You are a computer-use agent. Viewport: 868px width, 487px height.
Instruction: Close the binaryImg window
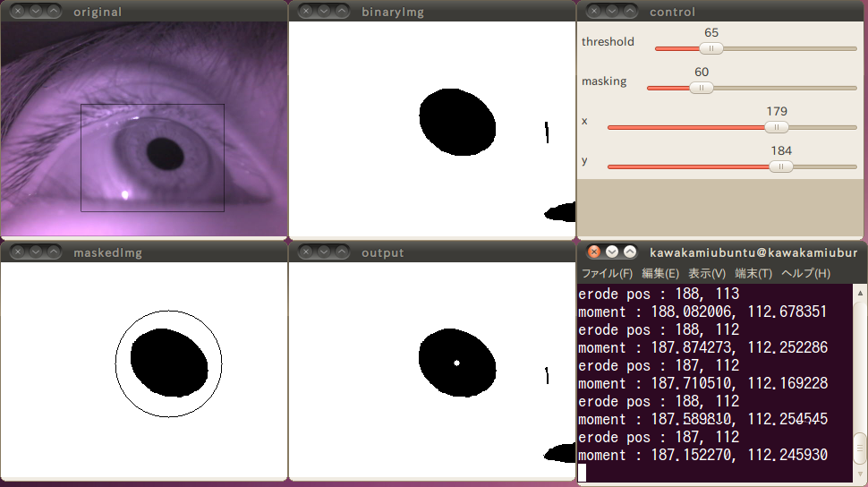coord(306,12)
